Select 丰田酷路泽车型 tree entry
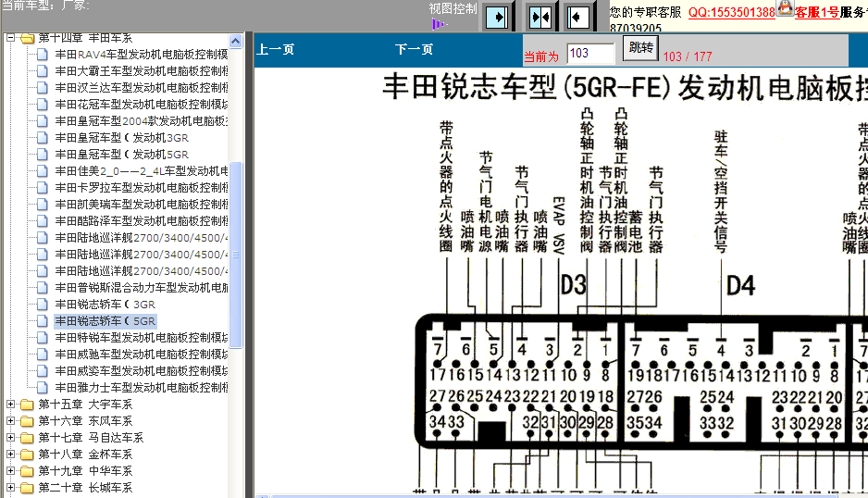Screen dimensions: 868x498 (x=142, y=220)
